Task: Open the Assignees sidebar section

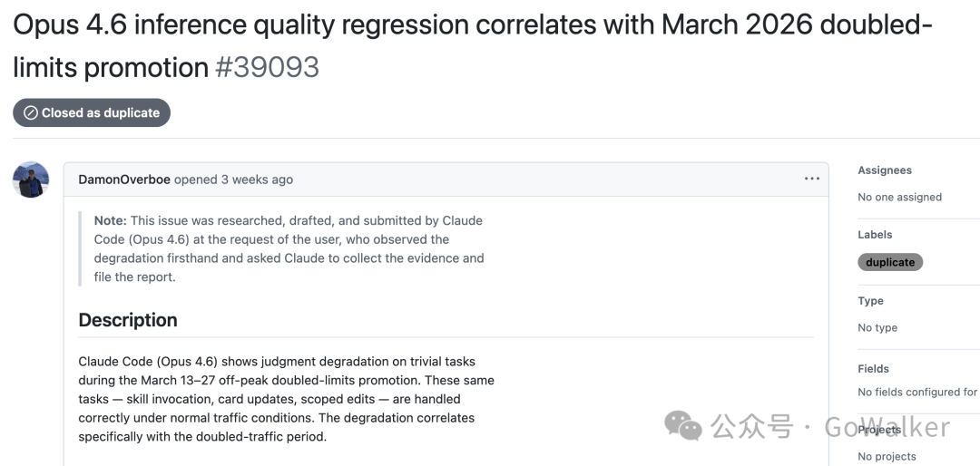Action: tap(885, 170)
